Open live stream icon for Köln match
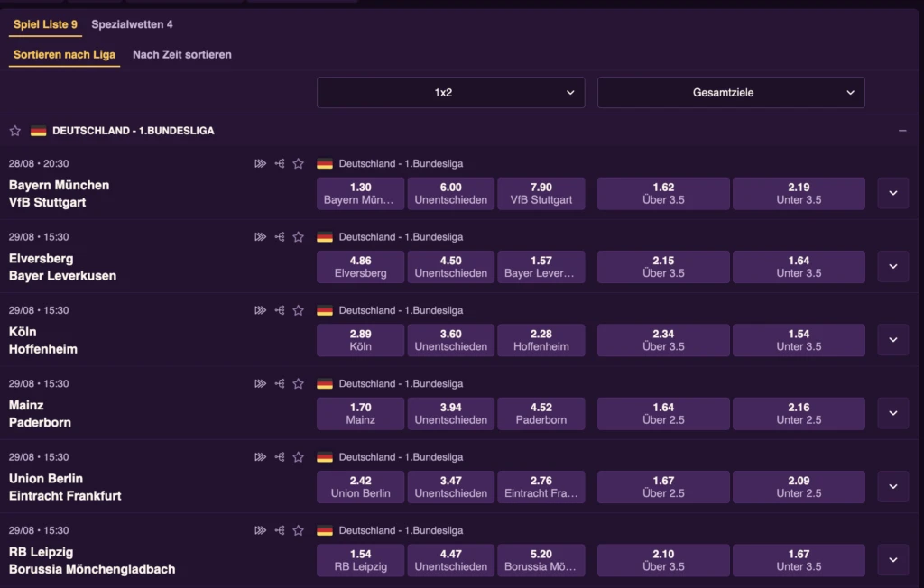The image size is (924, 588). click(x=260, y=310)
